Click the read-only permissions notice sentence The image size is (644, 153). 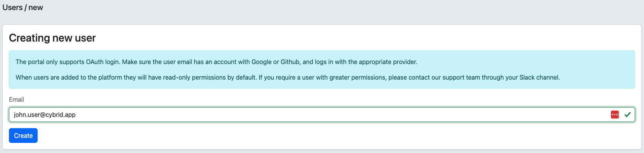click(287, 77)
